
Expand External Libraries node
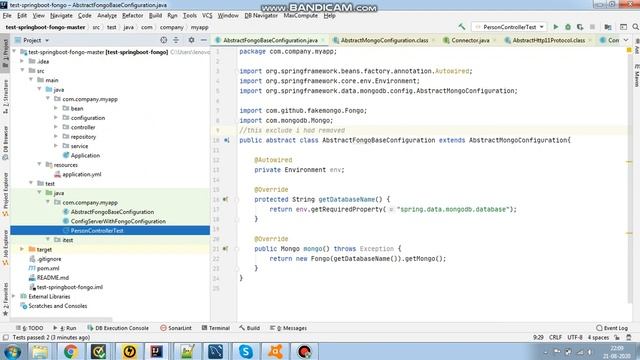14,296
